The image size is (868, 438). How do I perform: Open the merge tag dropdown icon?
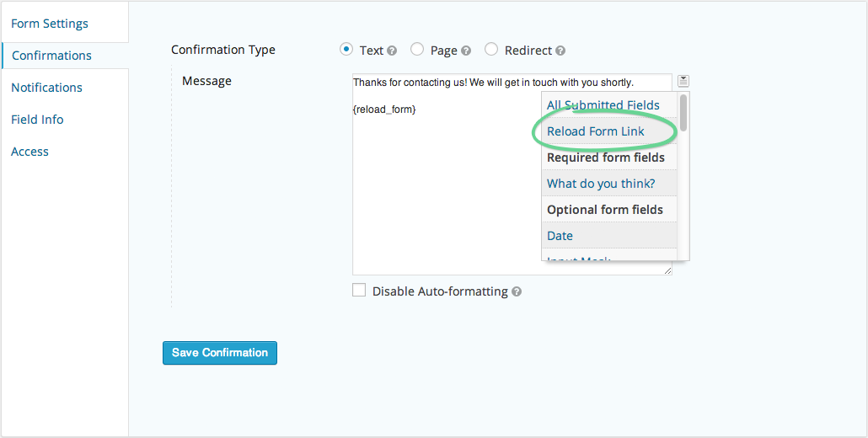coord(683,82)
